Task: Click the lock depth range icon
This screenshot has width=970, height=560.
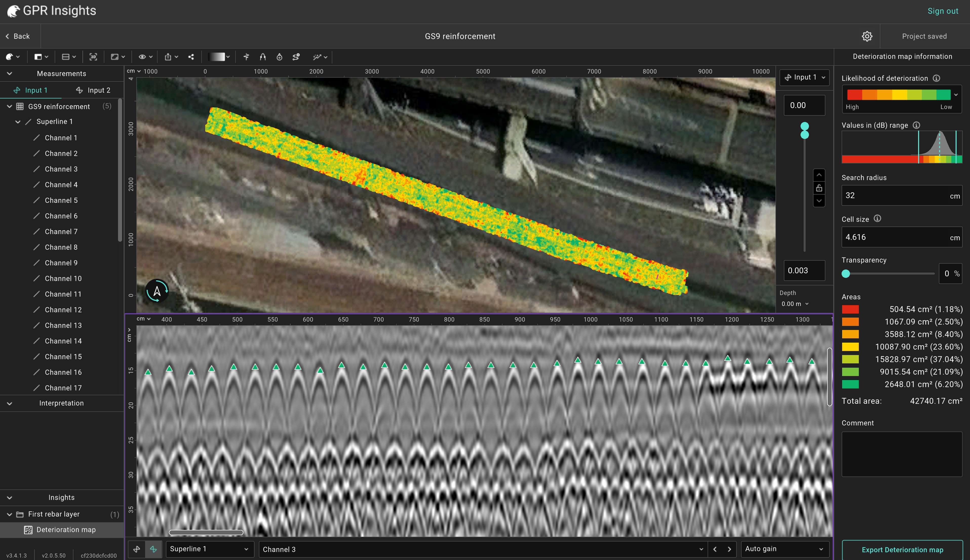Action: click(x=819, y=188)
